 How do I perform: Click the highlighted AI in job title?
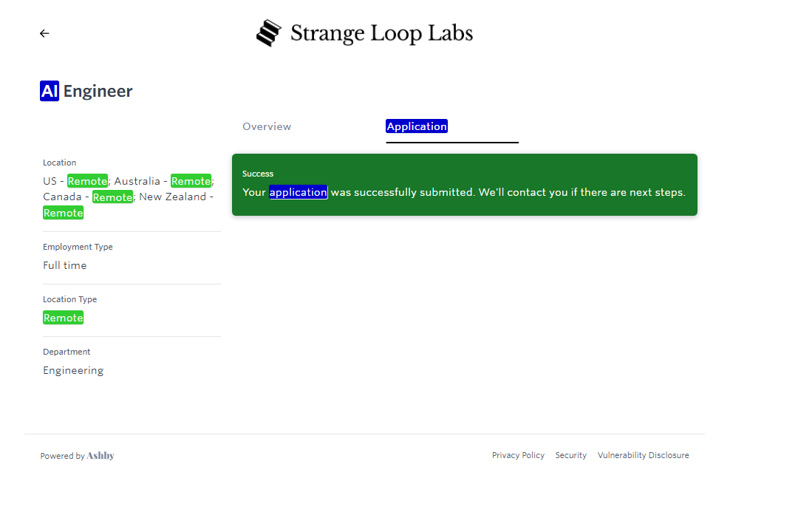click(x=50, y=91)
